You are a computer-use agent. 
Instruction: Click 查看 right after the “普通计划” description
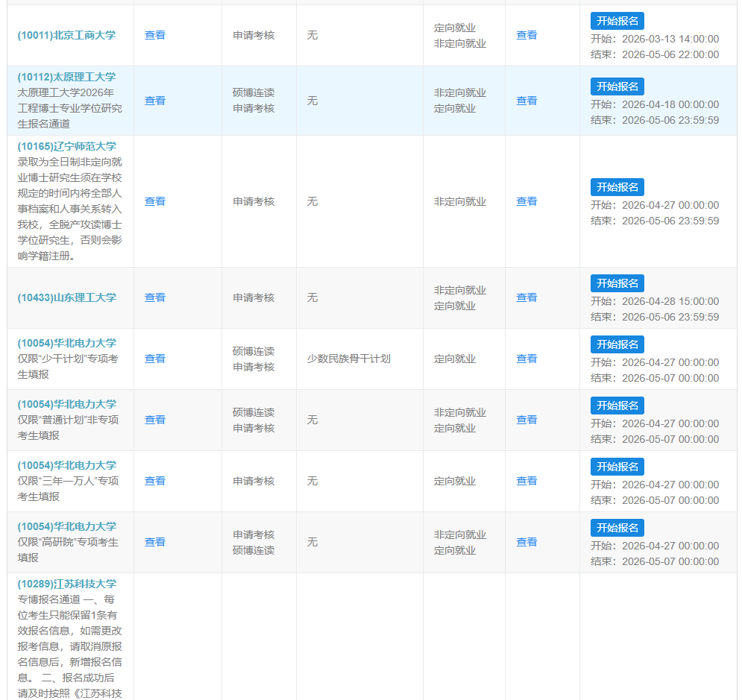pos(155,420)
